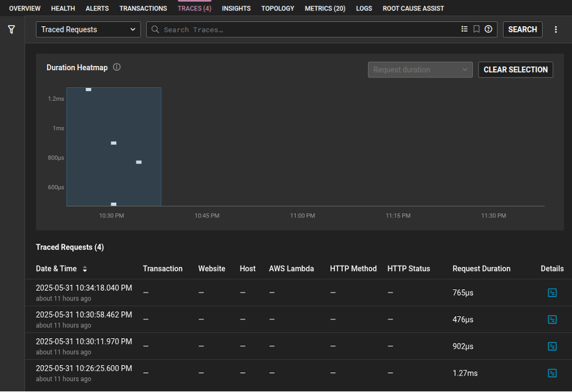572x392 pixels.
Task: Select the 10:34:18.040 PM trace row
Action: [x=298, y=293]
